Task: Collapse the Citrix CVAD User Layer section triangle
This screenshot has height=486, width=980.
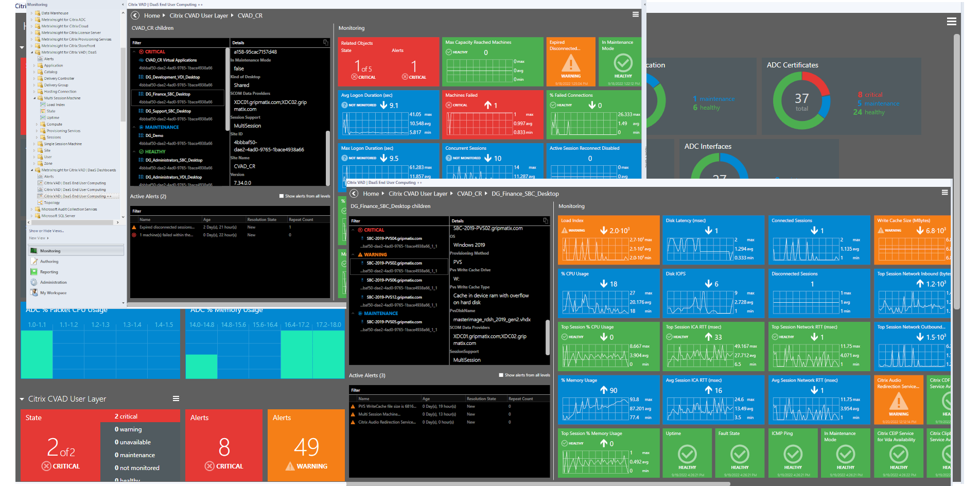Action: (x=22, y=399)
